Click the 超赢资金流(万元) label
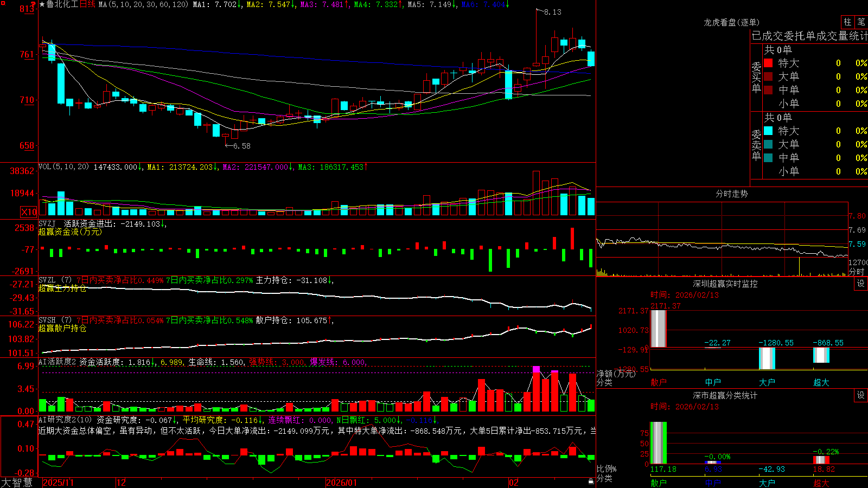This screenshot has width=868, height=488. point(70,232)
